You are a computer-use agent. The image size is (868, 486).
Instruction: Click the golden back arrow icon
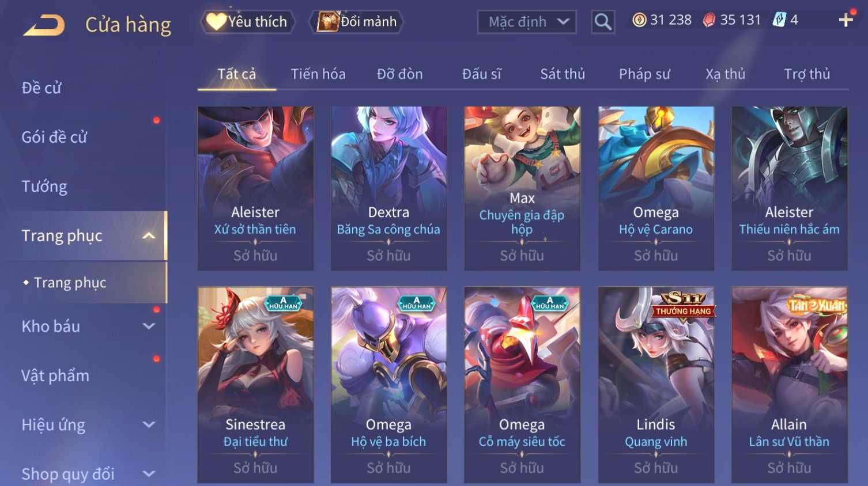(x=44, y=25)
